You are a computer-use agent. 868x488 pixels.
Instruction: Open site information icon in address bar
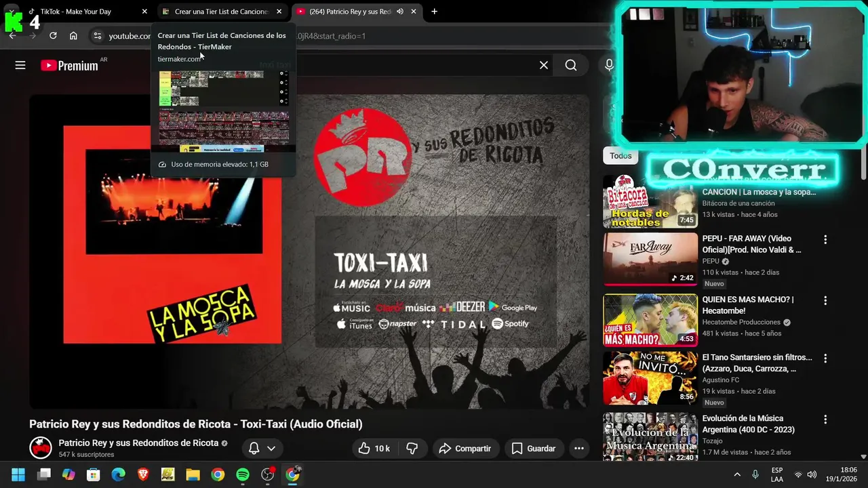97,36
